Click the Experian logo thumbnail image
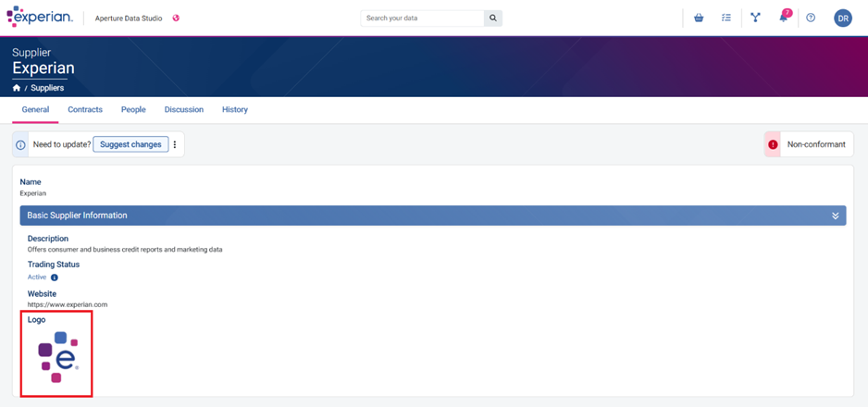868x407 pixels. (58, 357)
